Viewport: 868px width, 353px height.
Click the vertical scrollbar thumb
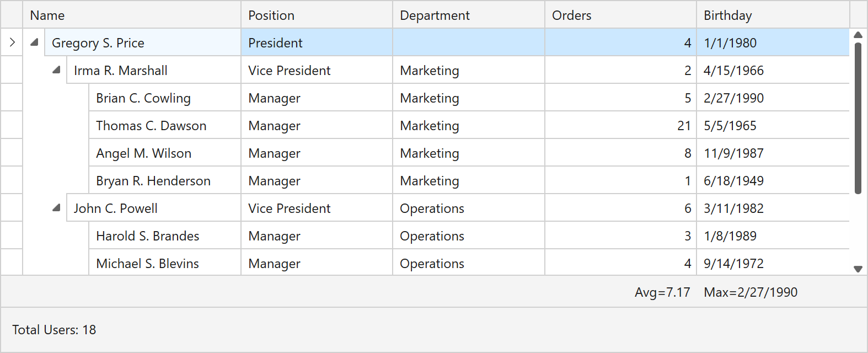858,118
